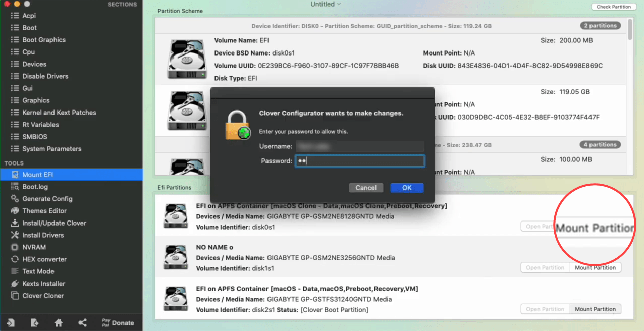Click the "Size: 119.05 GB" text

pos(565,92)
